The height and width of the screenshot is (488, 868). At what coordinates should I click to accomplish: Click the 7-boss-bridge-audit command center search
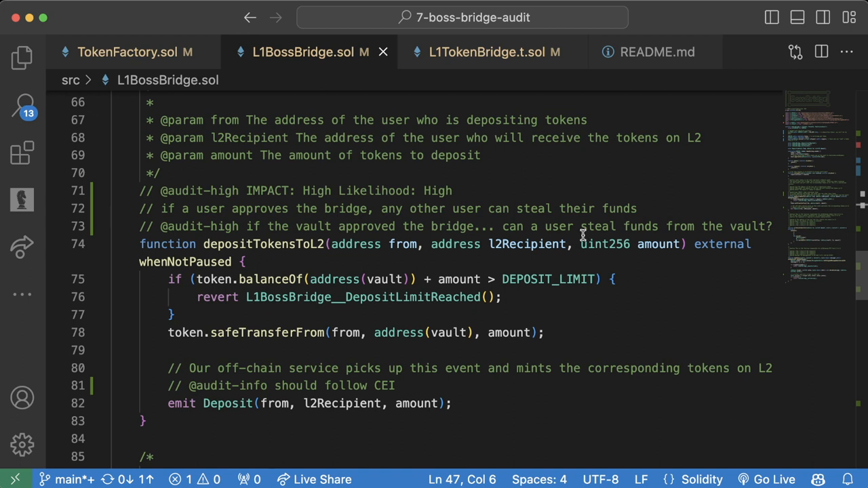point(462,18)
